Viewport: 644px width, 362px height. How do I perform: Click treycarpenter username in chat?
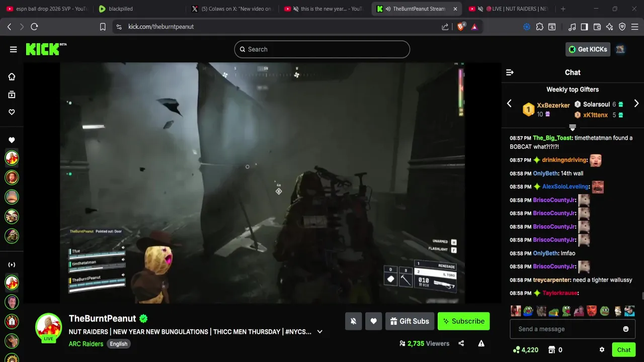pos(552,280)
